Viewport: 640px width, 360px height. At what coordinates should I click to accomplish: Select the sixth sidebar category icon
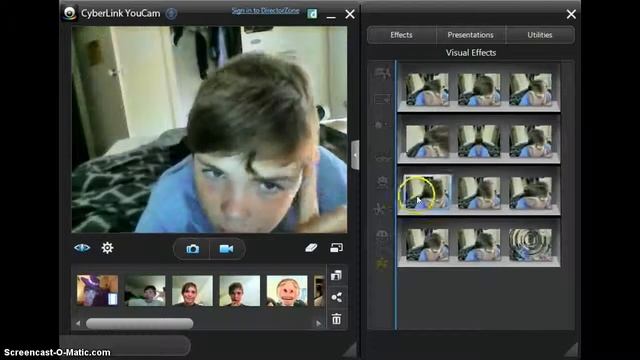pos(380,209)
